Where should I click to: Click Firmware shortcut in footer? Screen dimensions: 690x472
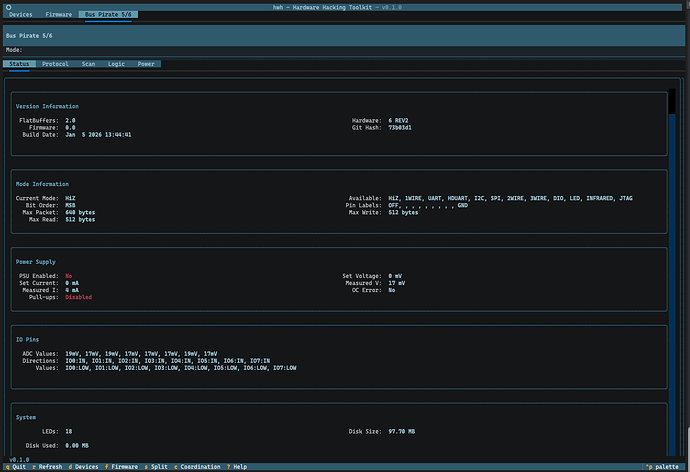124,466
